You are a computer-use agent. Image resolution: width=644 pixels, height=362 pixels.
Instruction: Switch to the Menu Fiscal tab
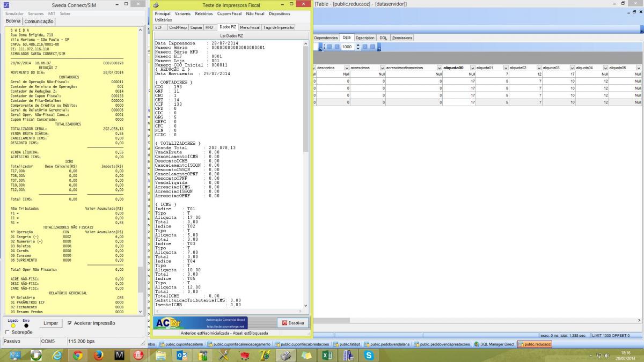click(250, 27)
